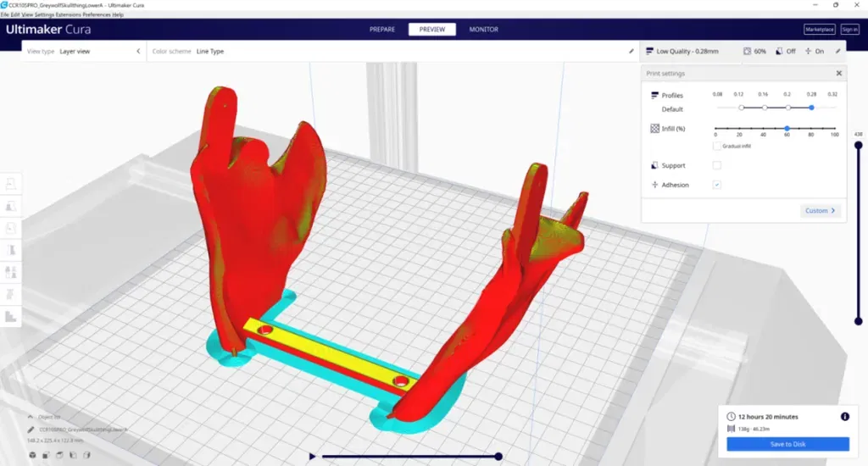The height and width of the screenshot is (466, 868).
Task: Click the adhesion On summary indicator
Action: pos(815,51)
